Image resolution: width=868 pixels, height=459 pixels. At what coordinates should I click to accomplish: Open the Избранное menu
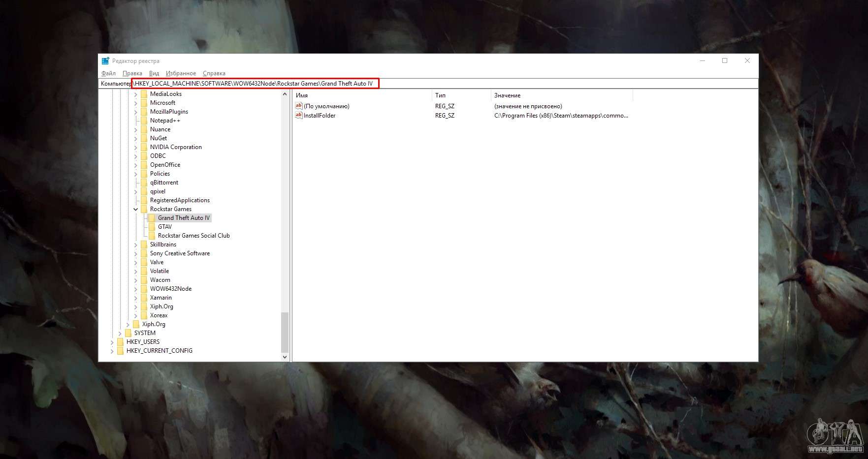181,73
